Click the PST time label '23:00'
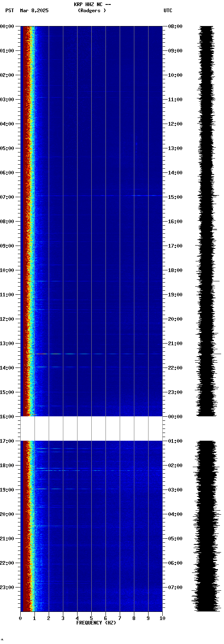The height and width of the screenshot is (644, 224). (7, 587)
